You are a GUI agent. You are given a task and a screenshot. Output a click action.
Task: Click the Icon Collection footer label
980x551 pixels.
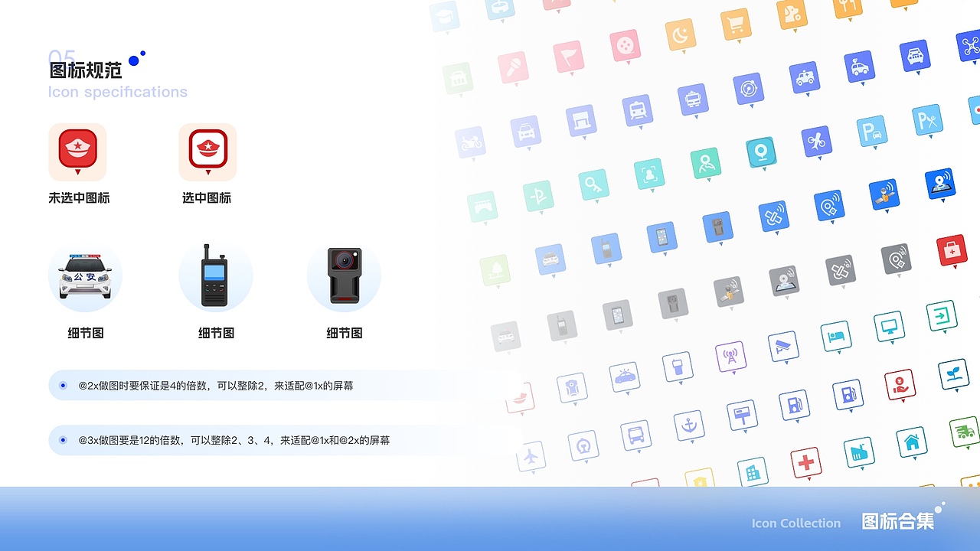[x=795, y=523]
